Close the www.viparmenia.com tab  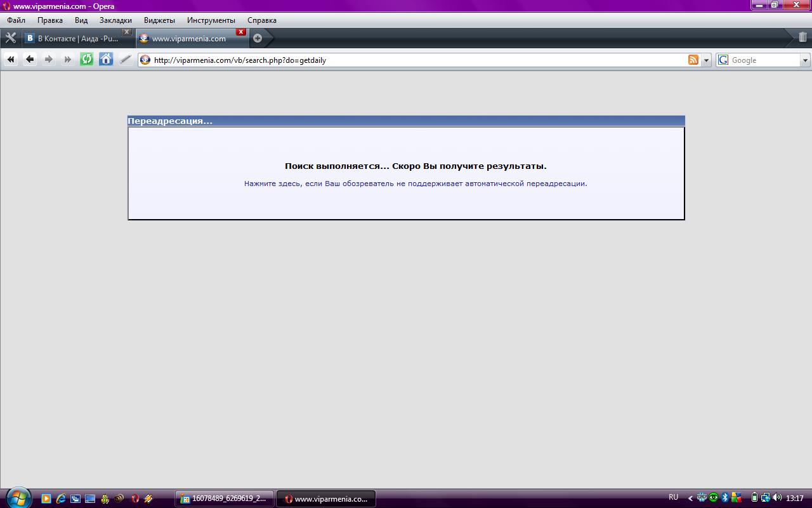241,32
